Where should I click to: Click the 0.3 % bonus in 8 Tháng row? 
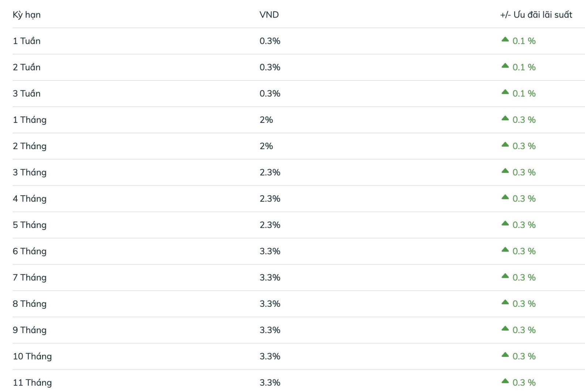[x=524, y=304]
